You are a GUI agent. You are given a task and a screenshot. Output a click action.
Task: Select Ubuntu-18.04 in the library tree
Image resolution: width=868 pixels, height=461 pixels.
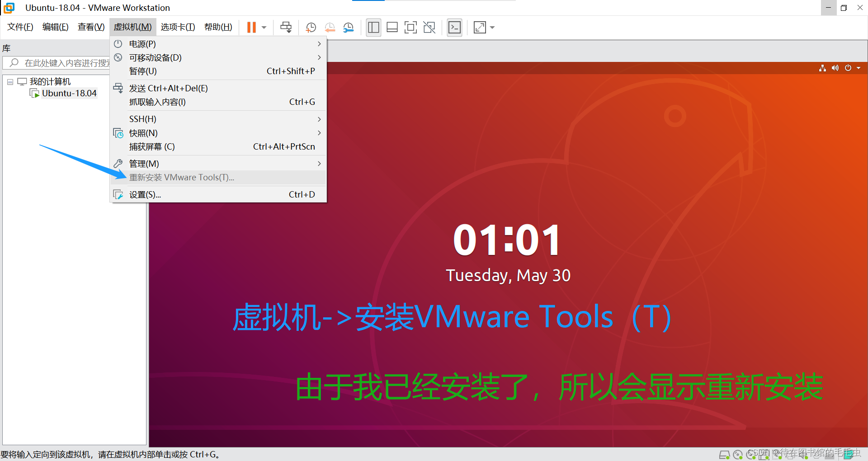pos(69,93)
